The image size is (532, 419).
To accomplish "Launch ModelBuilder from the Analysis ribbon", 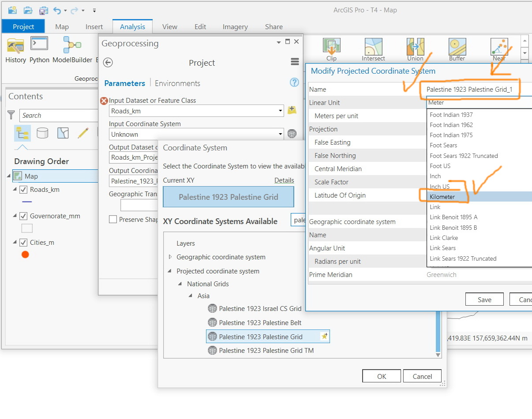I will (x=72, y=49).
